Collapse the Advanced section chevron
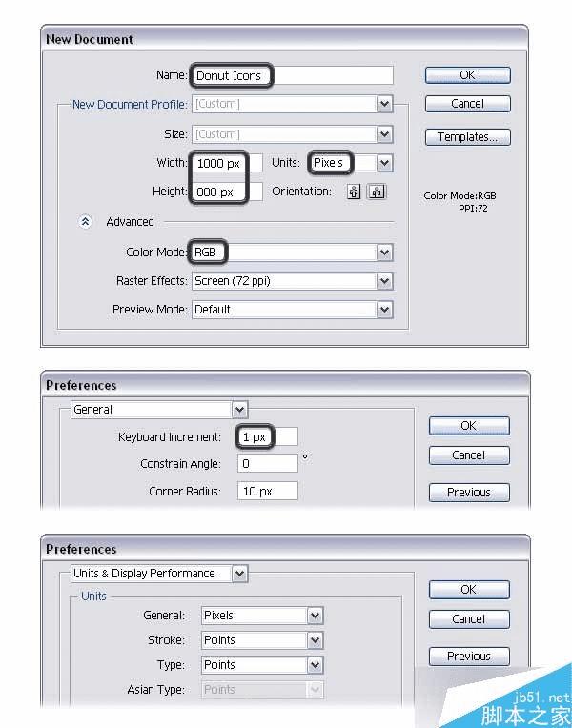This screenshot has height=728, width=572. [x=85, y=222]
